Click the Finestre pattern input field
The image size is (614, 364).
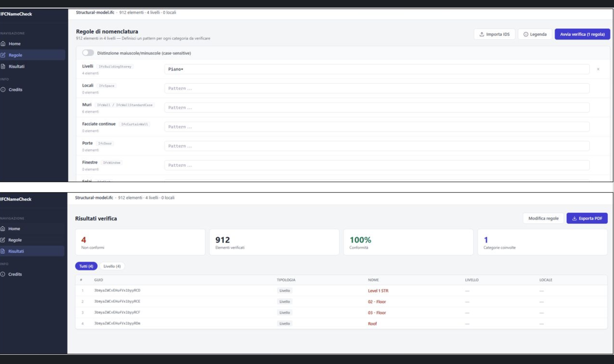tap(377, 165)
